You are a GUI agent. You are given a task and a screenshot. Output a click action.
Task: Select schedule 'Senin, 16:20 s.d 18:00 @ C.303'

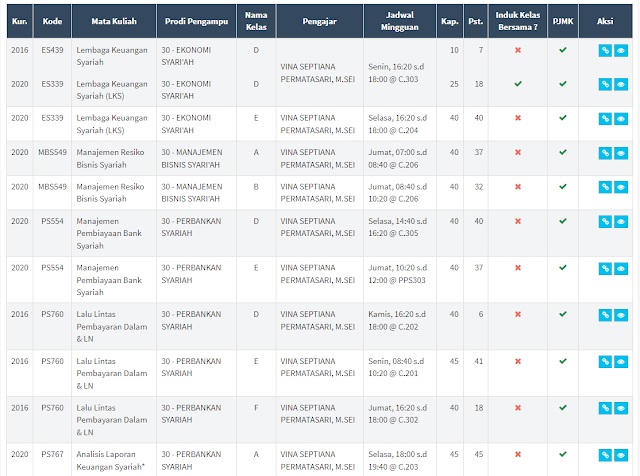[396, 73]
